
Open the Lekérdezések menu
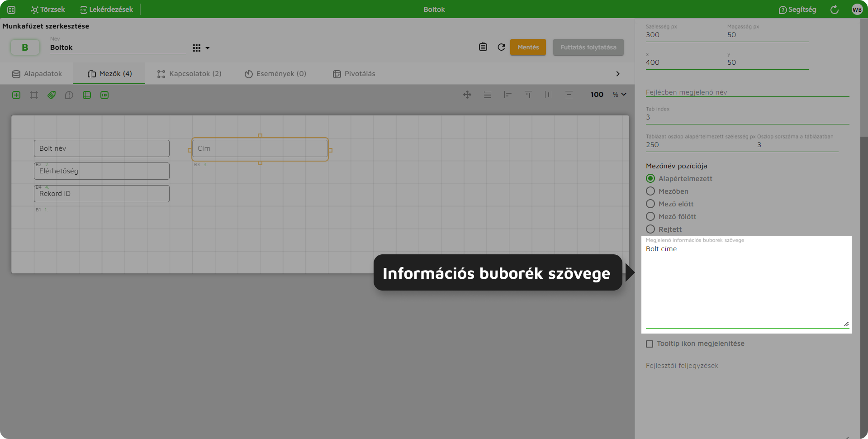pos(106,10)
